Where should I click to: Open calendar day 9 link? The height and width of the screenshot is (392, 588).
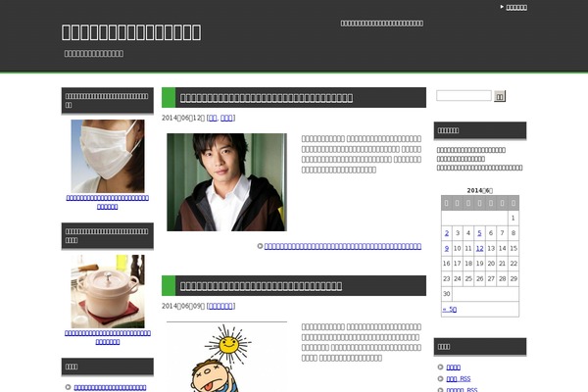(447, 248)
